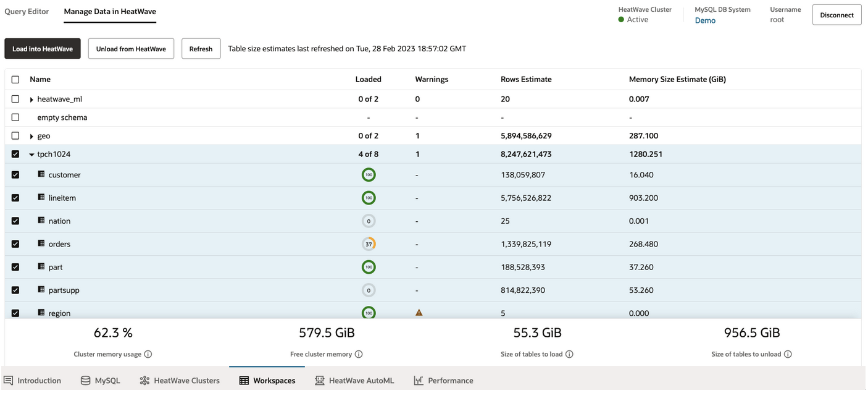Click the table icon beside lineitem
Image resolution: width=868 pixels, height=393 pixels.
pyautogui.click(x=41, y=198)
